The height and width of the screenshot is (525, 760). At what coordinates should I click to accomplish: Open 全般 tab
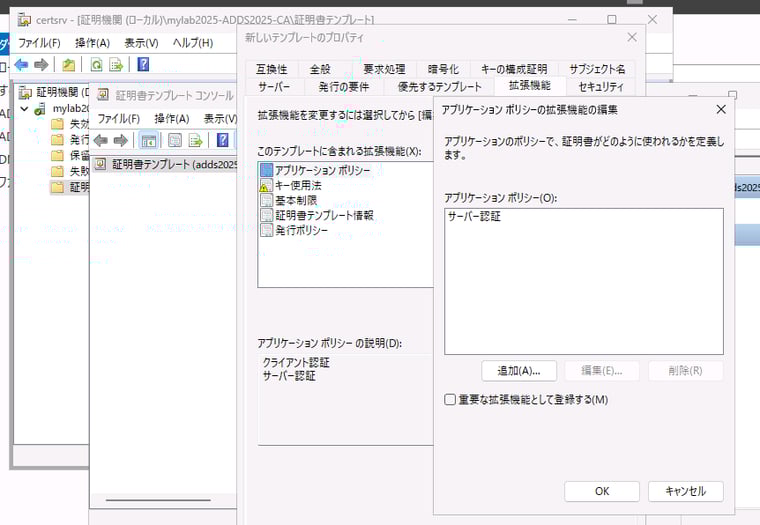click(320, 69)
